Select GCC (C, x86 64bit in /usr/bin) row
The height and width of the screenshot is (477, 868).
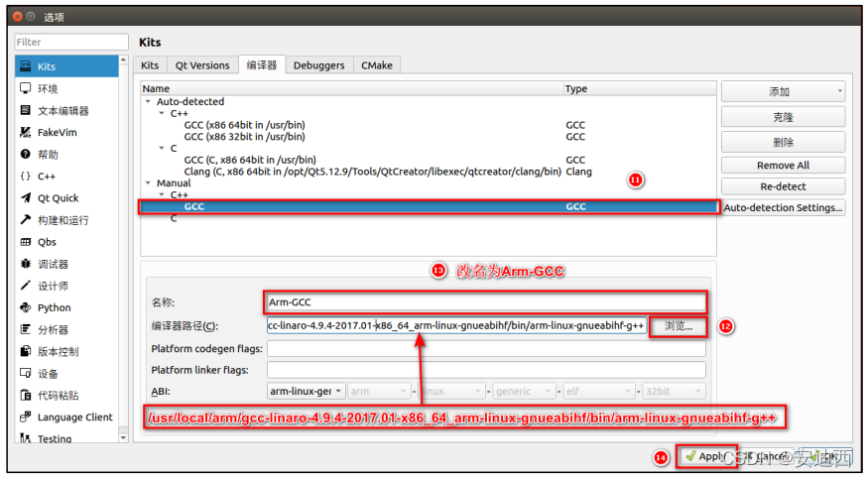tap(429, 160)
